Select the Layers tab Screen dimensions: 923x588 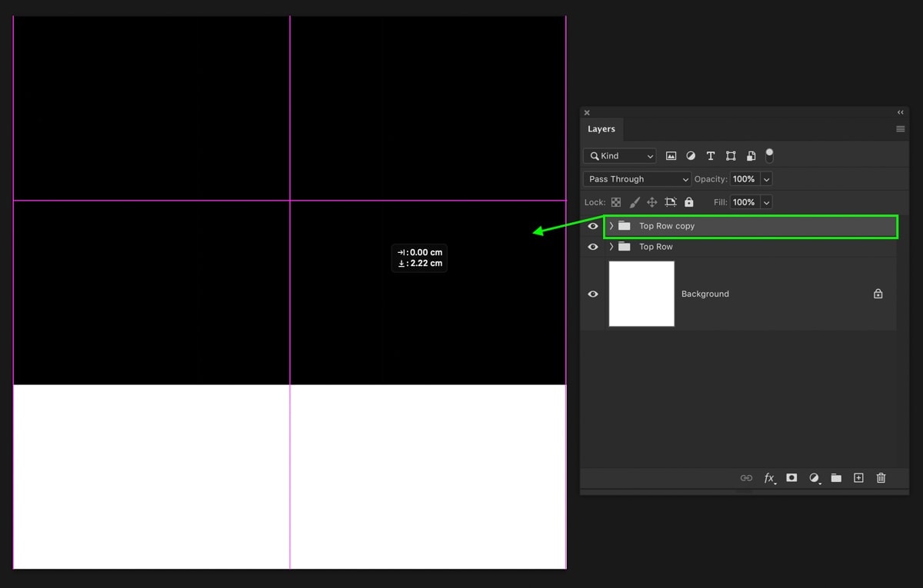[601, 129]
